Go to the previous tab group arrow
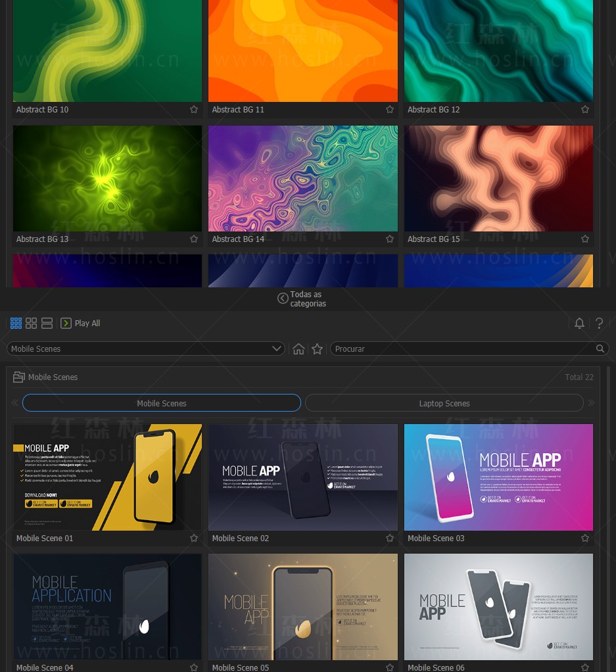 coord(15,403)
